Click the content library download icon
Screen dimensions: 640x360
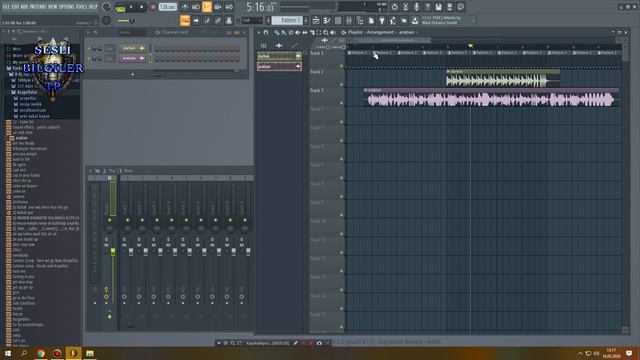tap(415, 20)
